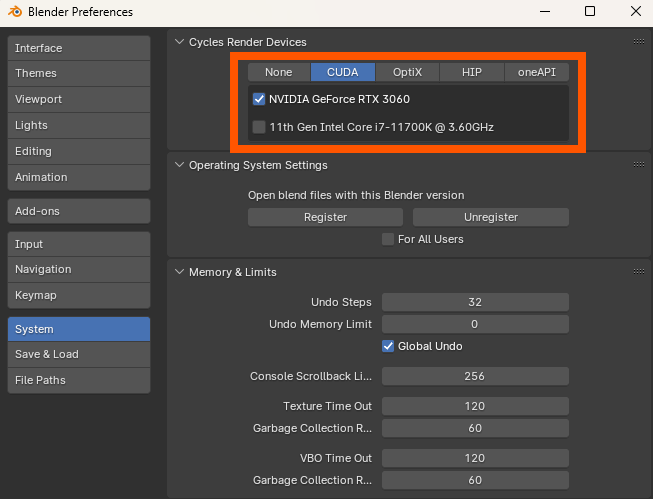Toggle the Intel Core i7-11700K device checkbox
653x499 pixels.
pos(259,127)
